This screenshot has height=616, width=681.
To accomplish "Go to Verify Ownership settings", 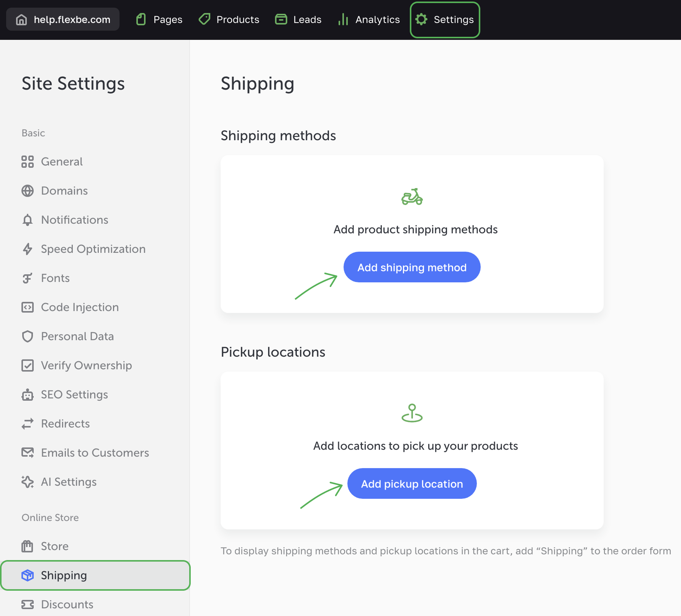I will tap(86, 365).
